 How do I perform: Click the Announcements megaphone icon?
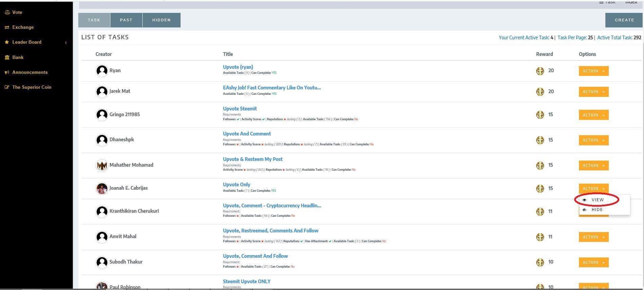(7, 72)
